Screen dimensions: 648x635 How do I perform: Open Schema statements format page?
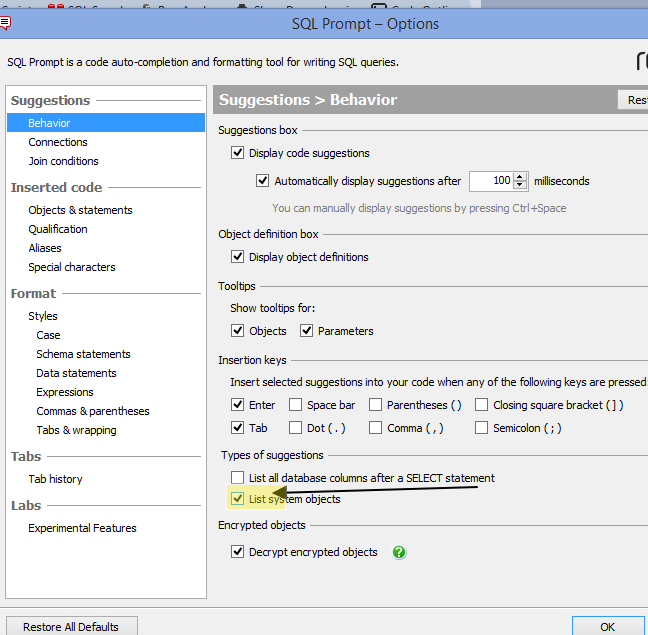[x=83, y=354]
